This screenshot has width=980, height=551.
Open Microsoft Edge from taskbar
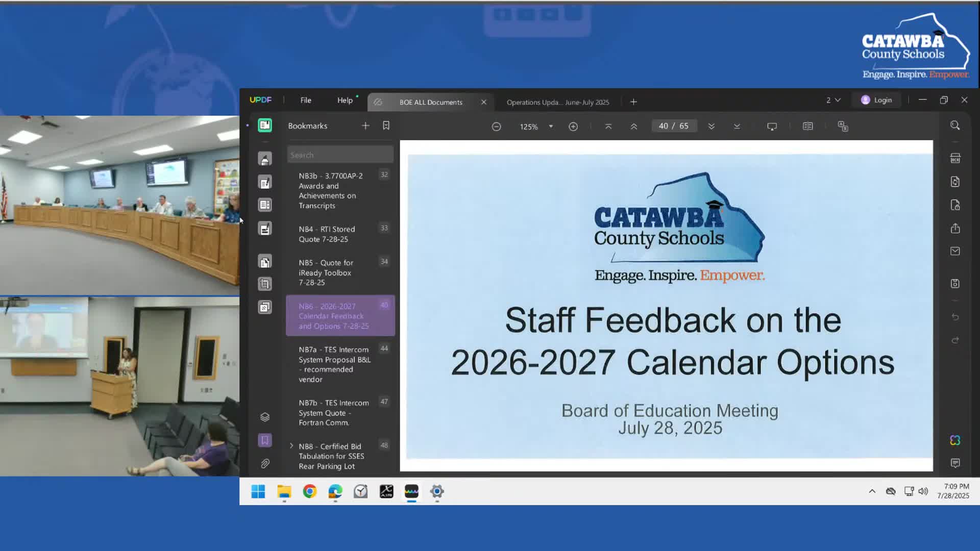335,492
